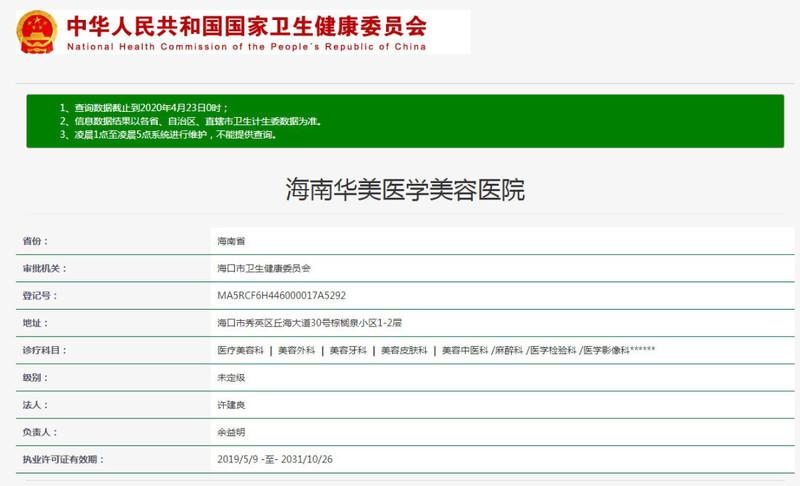Click the legal person name 许建良
Viewport: 800px width, 486px height.
231,405
